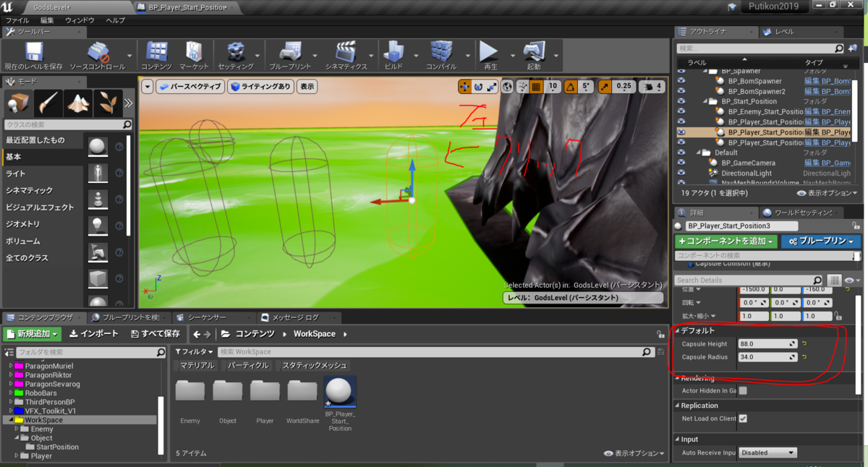Select the Landscape mode mountain icon
The height and width of the screenshot is (467, 868).
point(79,103)
